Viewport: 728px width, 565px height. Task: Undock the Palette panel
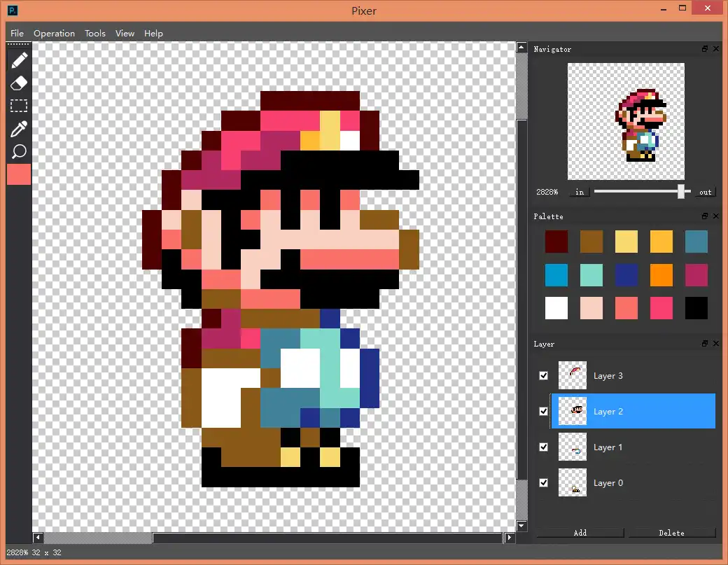click(705, 216)
